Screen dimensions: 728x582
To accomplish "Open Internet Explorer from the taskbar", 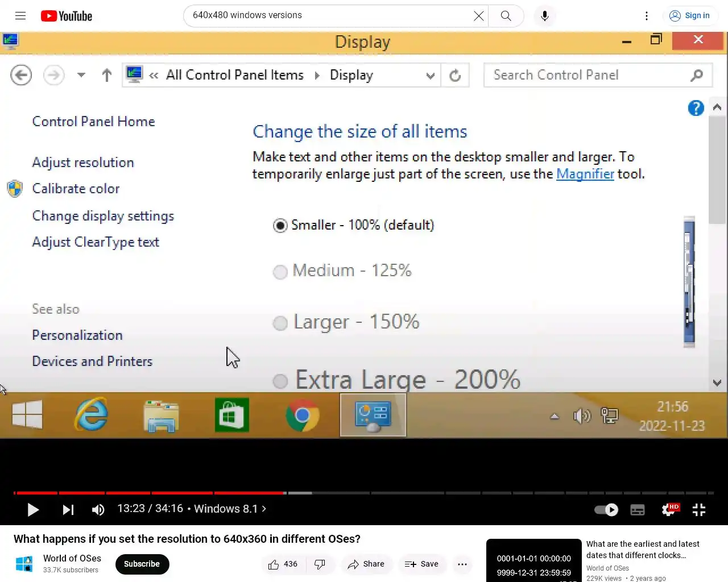I will tap(92, 415).
